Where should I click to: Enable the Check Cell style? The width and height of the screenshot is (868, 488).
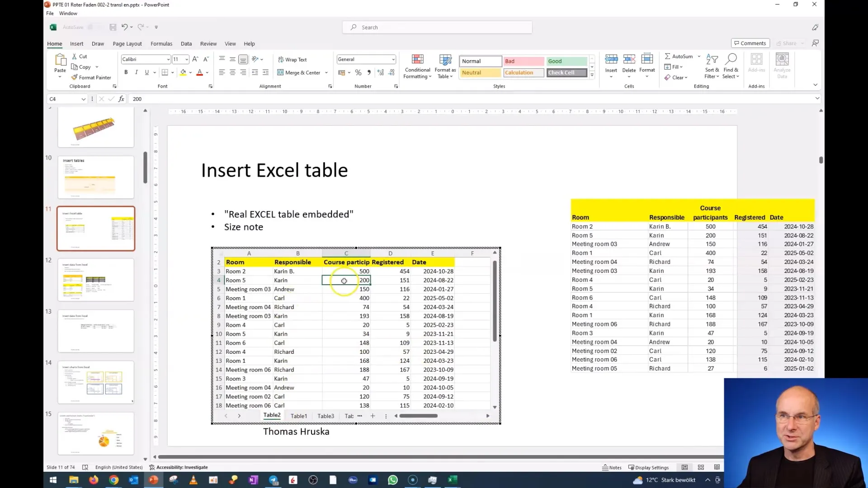[561, 72]
